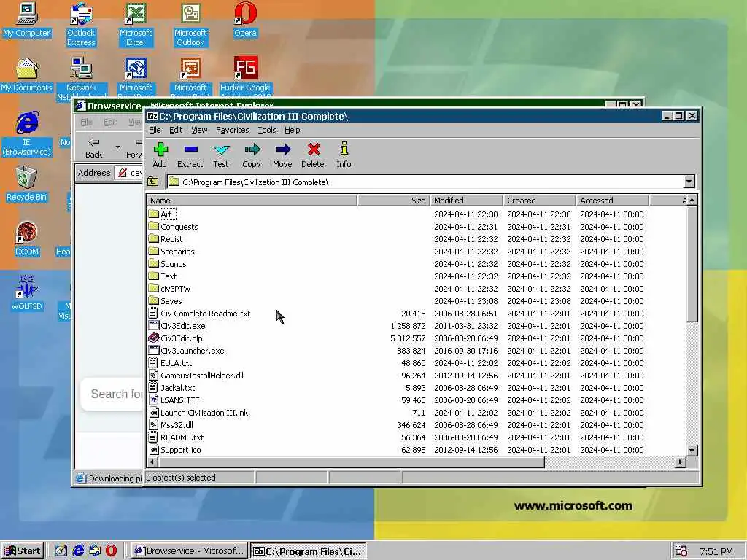The image size is (747, 560).
Task: Open the path combo box field
Action: click(430, 182)
